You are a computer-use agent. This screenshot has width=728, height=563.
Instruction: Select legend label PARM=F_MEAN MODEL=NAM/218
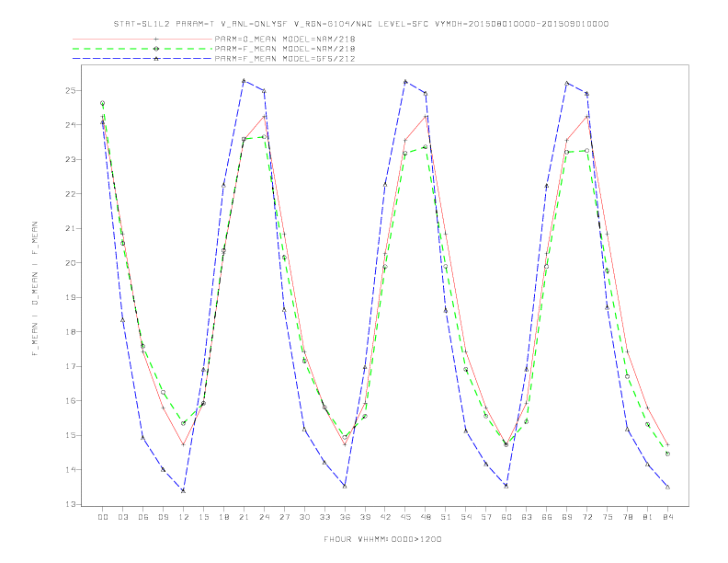click(x=285, y=49)
